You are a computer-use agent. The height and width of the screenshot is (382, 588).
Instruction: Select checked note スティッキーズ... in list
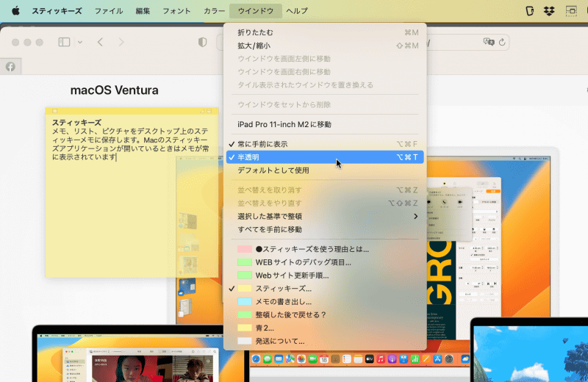[325, 289]
